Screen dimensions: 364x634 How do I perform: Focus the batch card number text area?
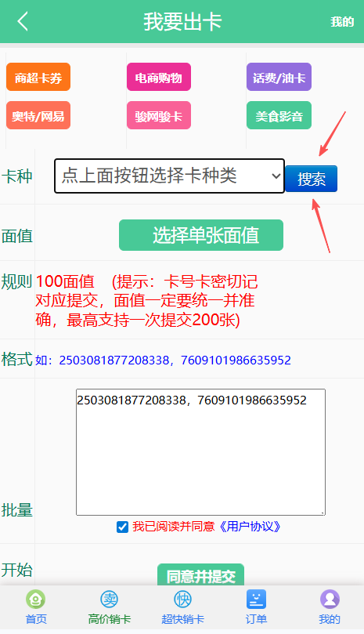(x=200, y=452)
